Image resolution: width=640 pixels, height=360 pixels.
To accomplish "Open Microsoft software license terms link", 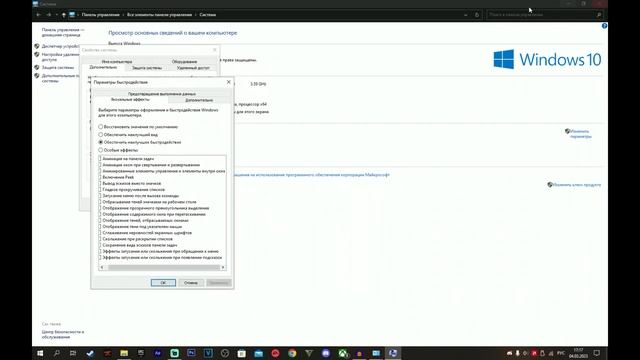I will (x=312, y=175).
